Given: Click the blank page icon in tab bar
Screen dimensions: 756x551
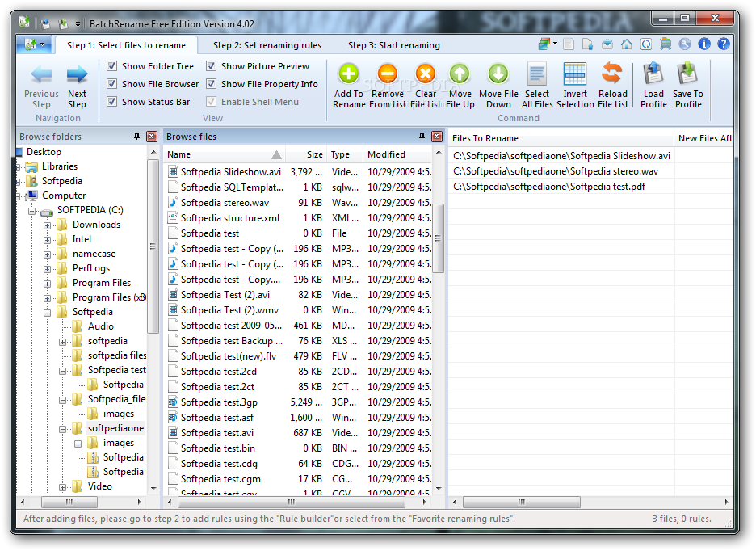Looking at the screenshot, I should tap(569, 44).
